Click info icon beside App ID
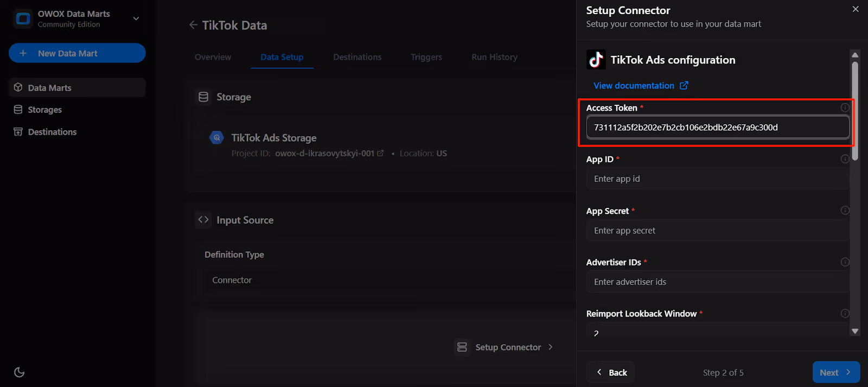The image size is (868, 387). tap(845, 159)
